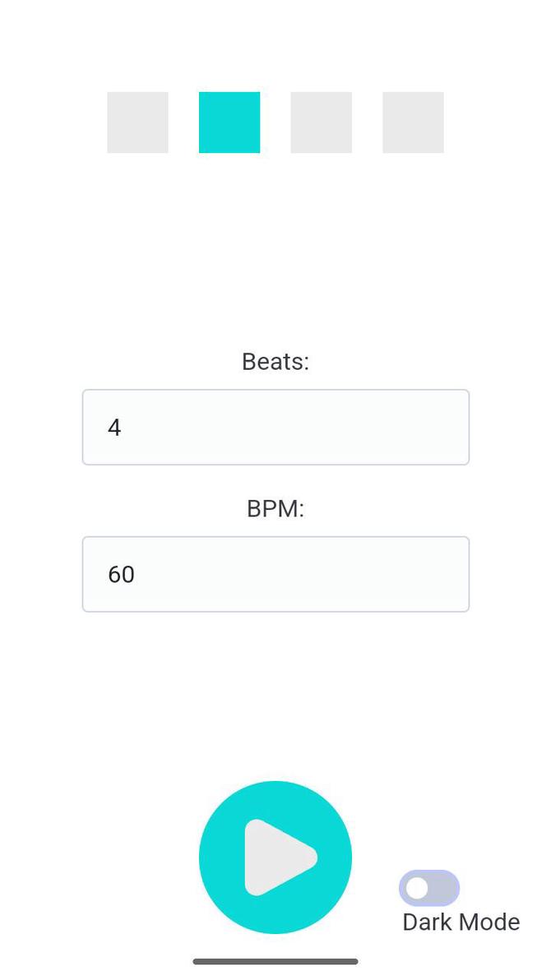Viewport: 551px width, 980px height.
Task: Select the third beat indicator square
Action: pyautogui.click(x=321, y=122)
